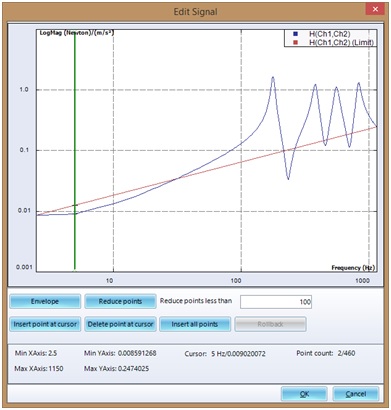391x410 pixels.
Task: Click the highest resonance peak on blue curve
Action: [x=273, y=78]
